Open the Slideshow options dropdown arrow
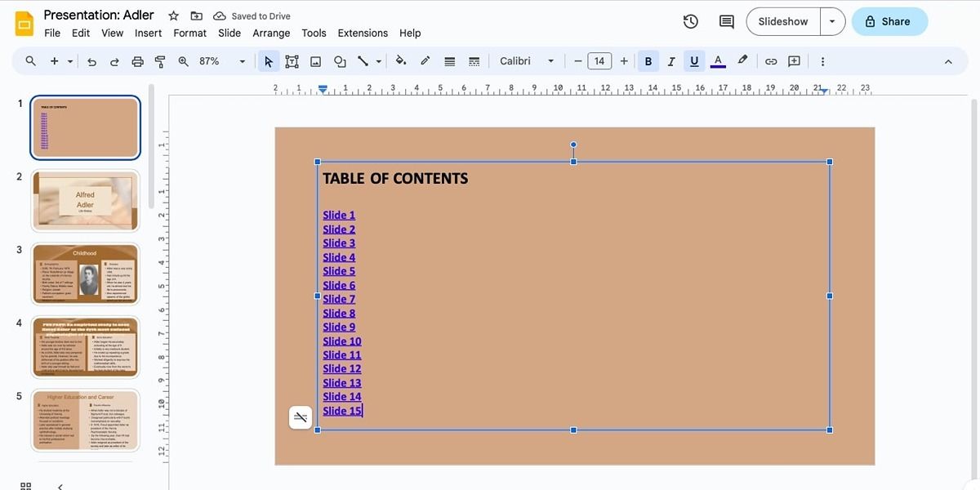 click(832, 22)
